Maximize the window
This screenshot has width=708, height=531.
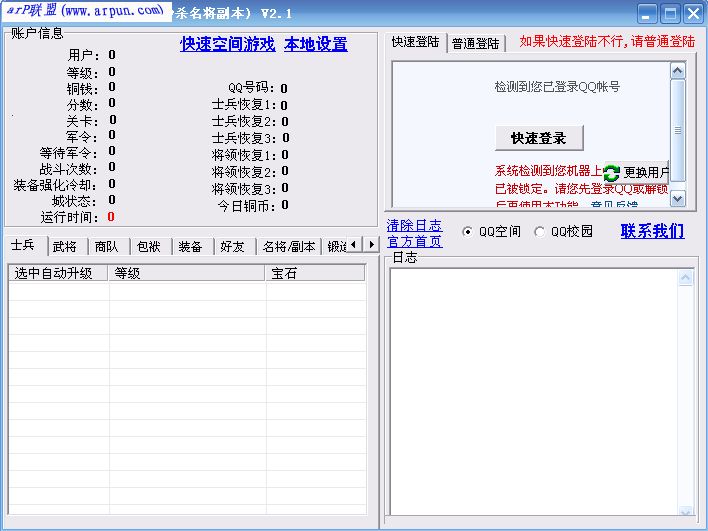pyautogui.click(x=670, y=13)
